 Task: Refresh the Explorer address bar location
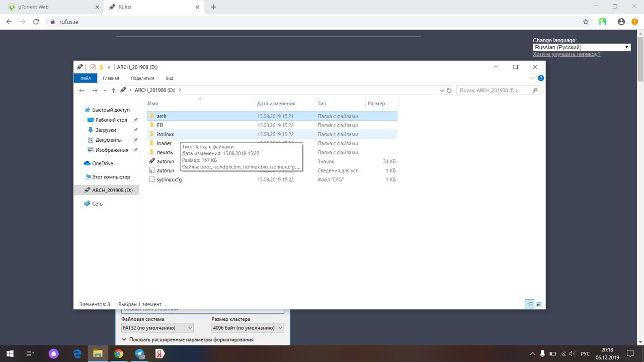(449, 90)
